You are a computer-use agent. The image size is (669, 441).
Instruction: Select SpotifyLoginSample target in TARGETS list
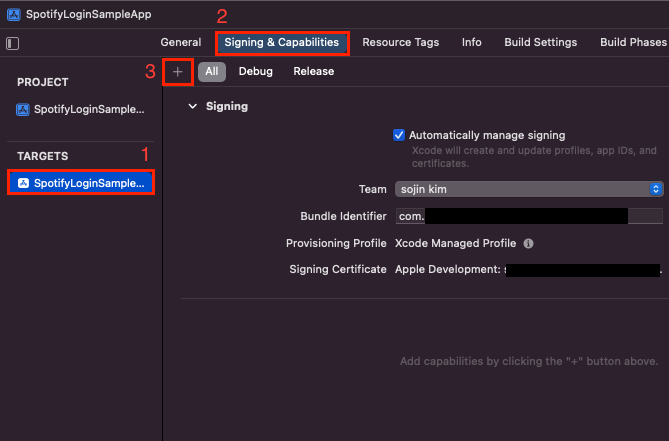tap(81, 183)
